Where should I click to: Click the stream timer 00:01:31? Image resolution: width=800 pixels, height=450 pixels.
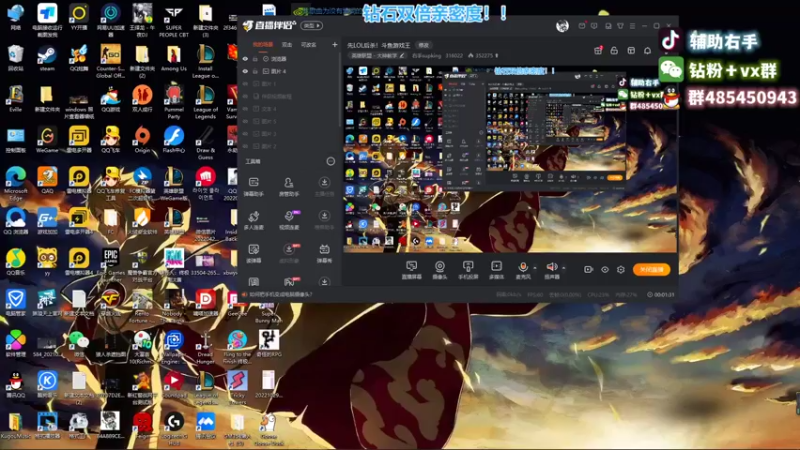661,294
